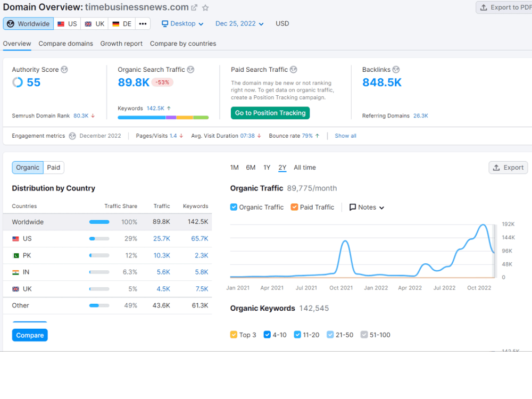Click organic traffic line chart peak
Screen dimensions: 532x399
tap(483, 225)
